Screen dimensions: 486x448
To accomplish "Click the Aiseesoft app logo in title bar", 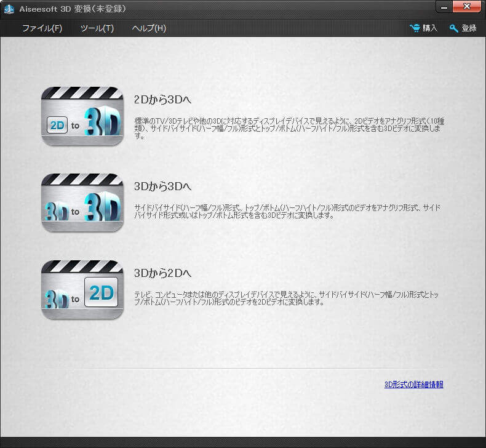I will click(x=9, y=9).
